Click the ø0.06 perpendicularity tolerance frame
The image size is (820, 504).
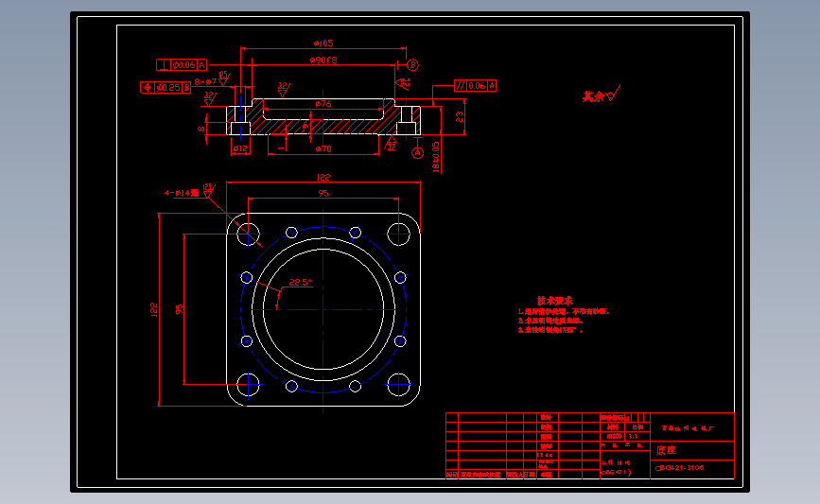pyautogui.click(x=182, y=65)
